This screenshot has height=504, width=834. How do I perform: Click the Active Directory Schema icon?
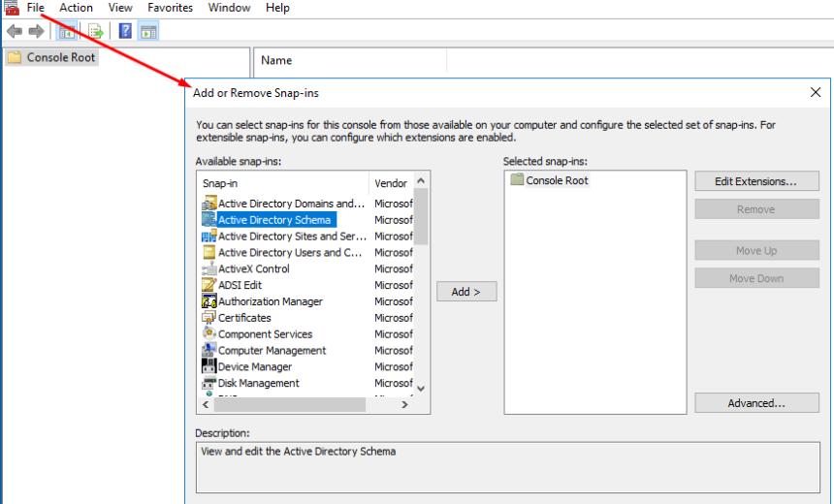coord(209,220)
